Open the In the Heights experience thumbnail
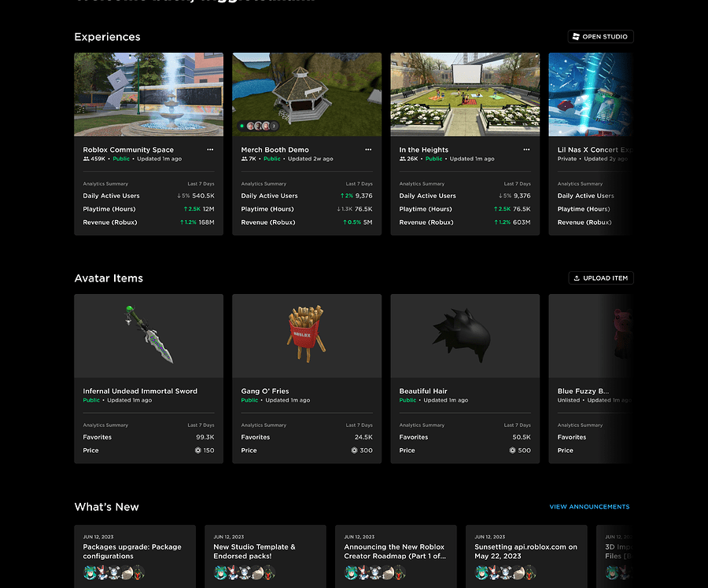 click(464, 94)
